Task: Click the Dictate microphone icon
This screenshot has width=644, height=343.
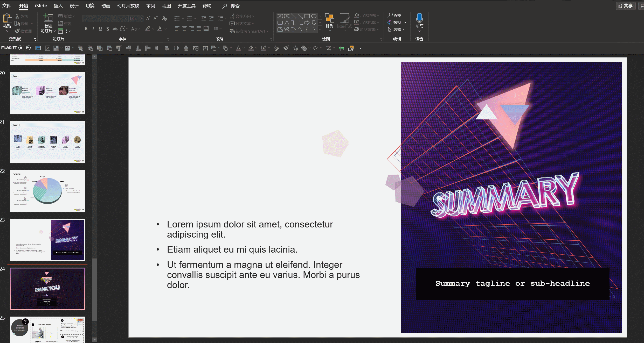Action: (419, 18)
